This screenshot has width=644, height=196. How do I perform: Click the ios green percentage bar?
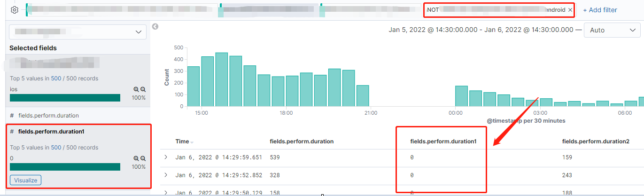pos(65,98)
